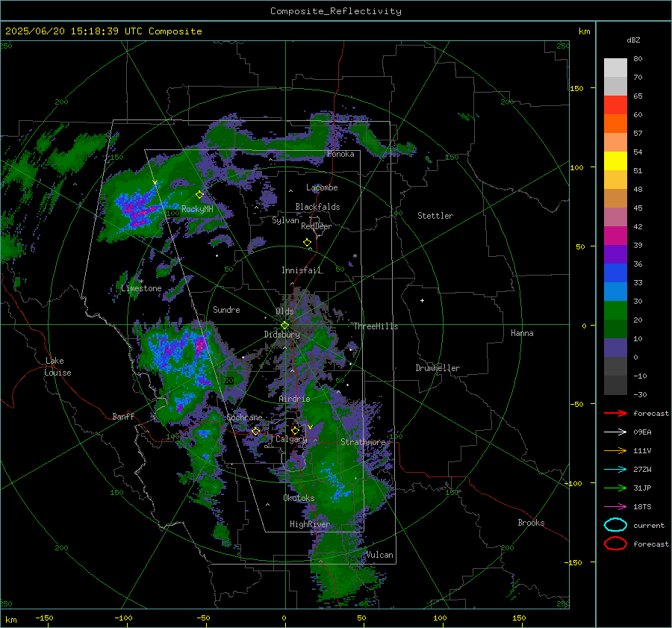Click the yellow 51 dBZ color swatch

615,161
